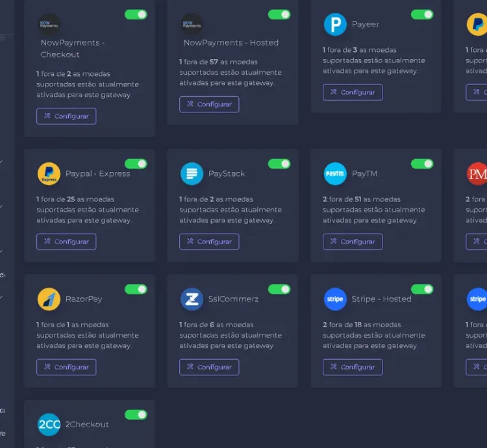This screenshot has width=487, height=448.
Task: Select the PayStack logo icon
Action: point(192,174)
